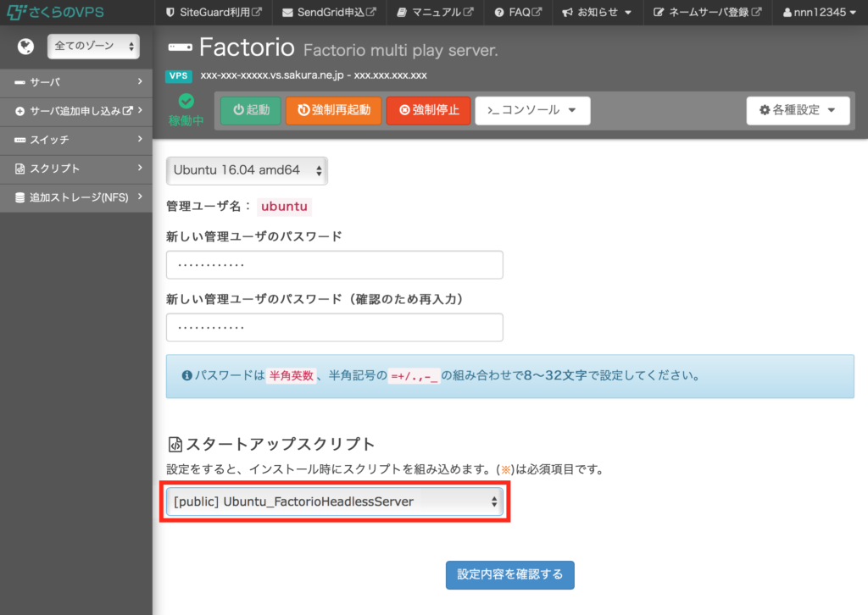The height and width of the screenshot is (615, 868).
Task: Open the Ubuntu_FactorioHeadlessServer script selector
Action: pos(334,501)
